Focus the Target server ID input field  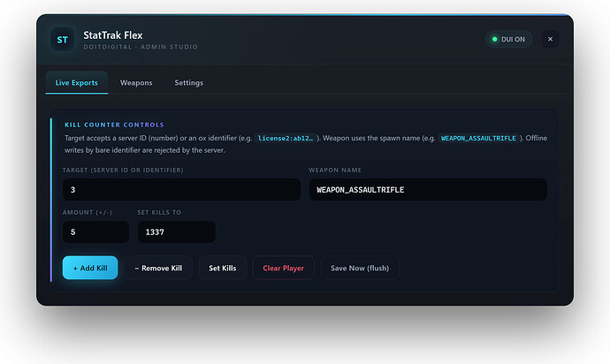(x=182, y=190)
